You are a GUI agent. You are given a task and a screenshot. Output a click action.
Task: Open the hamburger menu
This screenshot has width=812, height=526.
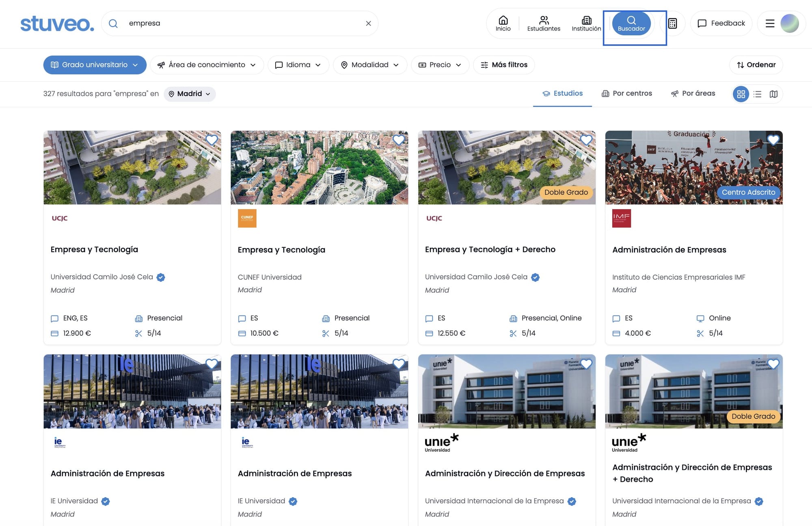pos(770,24)
